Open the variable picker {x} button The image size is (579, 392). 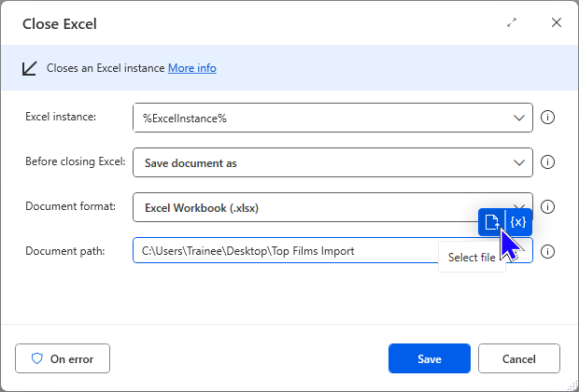point(518,222)
